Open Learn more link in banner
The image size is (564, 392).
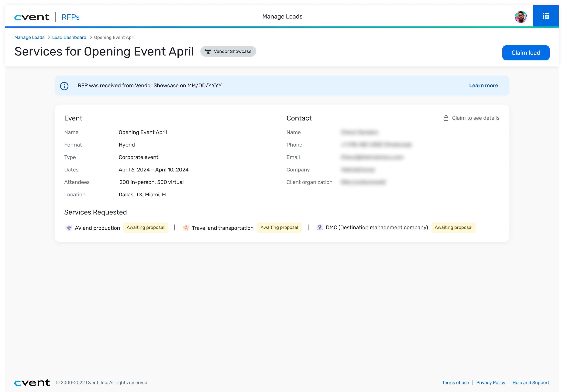point(483,85)
